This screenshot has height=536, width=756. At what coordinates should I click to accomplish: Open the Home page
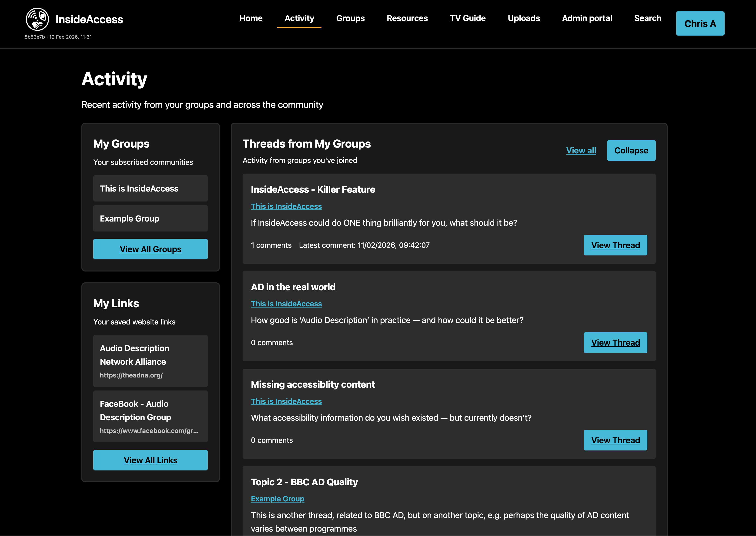[251, 19]
